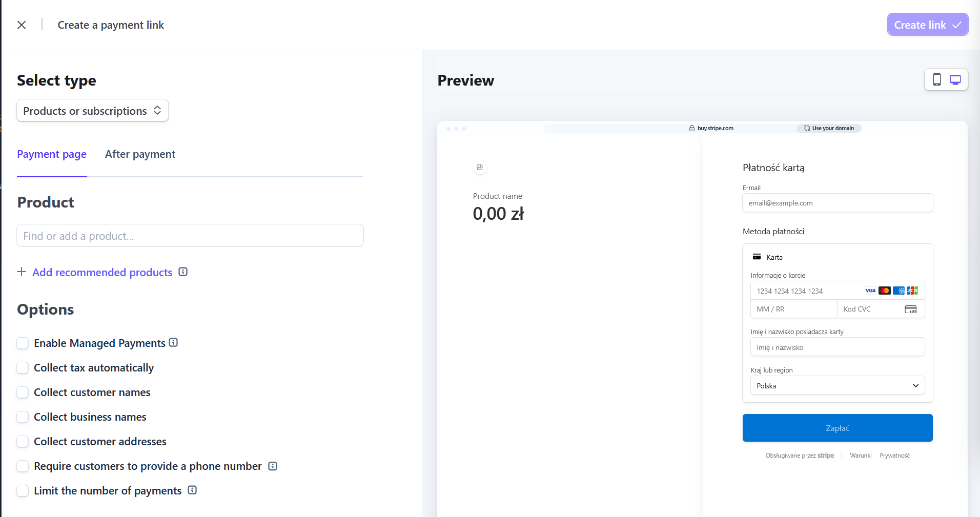Switch to the After payment tab
The width and height of the screenshot is (980, 517).
point(140,154)
